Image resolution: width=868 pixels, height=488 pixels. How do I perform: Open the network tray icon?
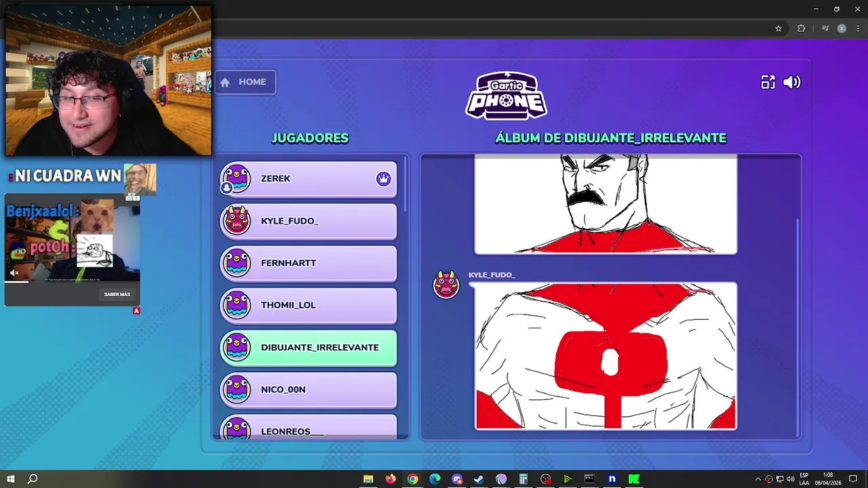click(x=780, y=479)
